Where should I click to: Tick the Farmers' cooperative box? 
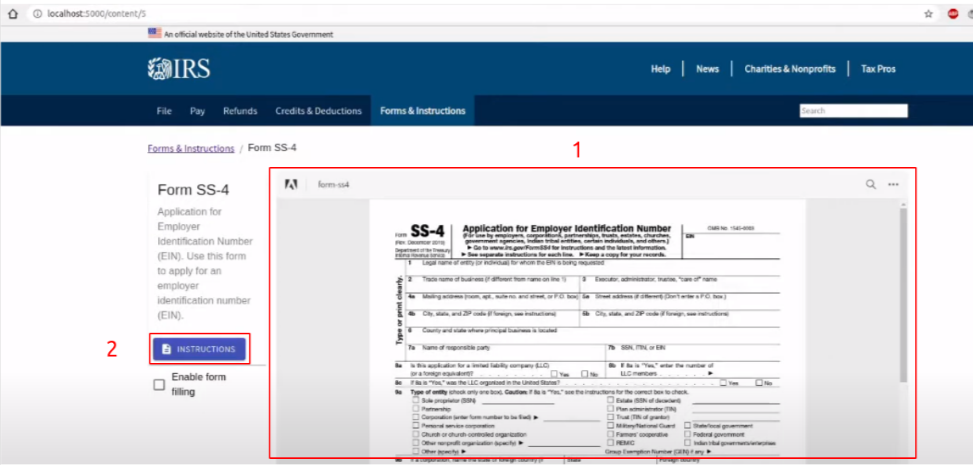pyautogui.click(x=611, y=435)
